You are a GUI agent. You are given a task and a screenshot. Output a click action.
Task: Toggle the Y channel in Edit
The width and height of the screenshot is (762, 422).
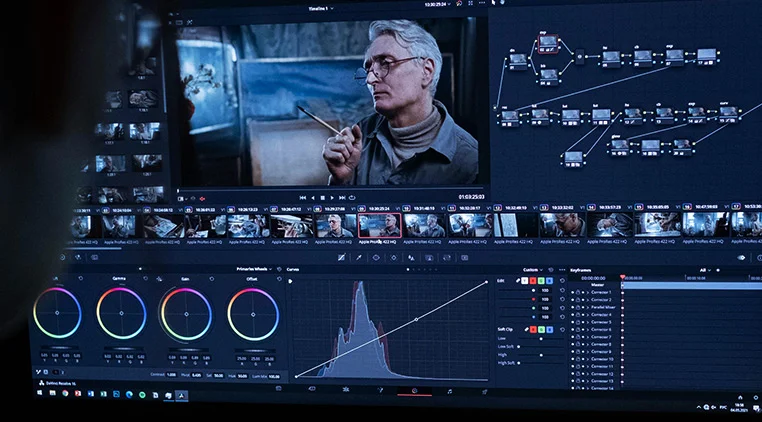tap(525, 281)
